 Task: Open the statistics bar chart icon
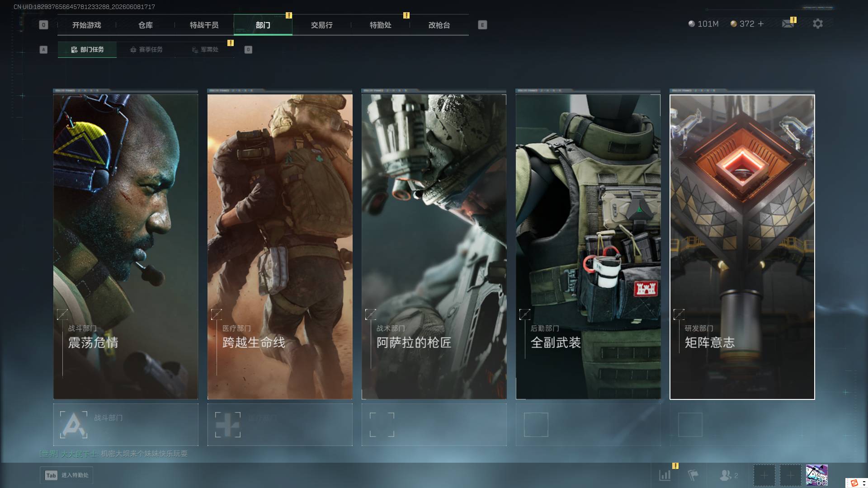665,475
